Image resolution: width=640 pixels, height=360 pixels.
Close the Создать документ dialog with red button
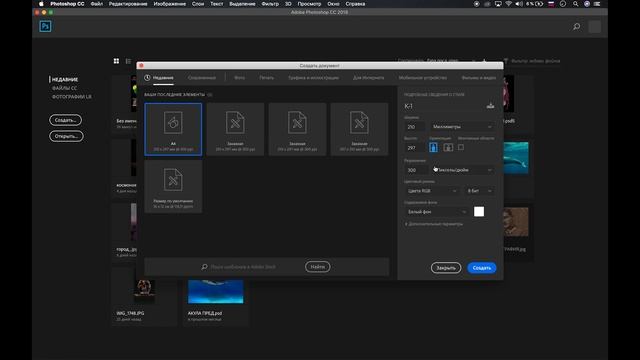tap(141, 66)
